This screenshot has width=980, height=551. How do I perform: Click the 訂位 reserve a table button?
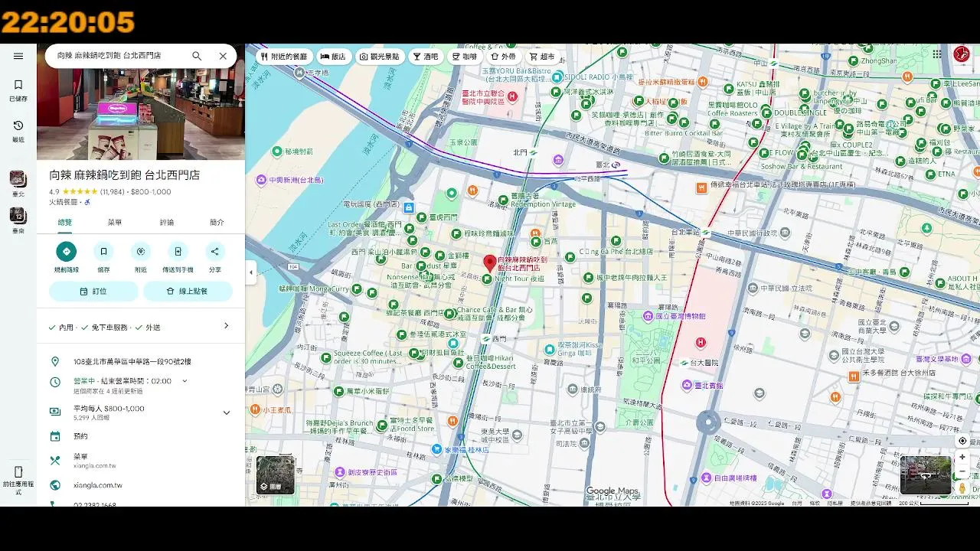(x=93, y=292)
